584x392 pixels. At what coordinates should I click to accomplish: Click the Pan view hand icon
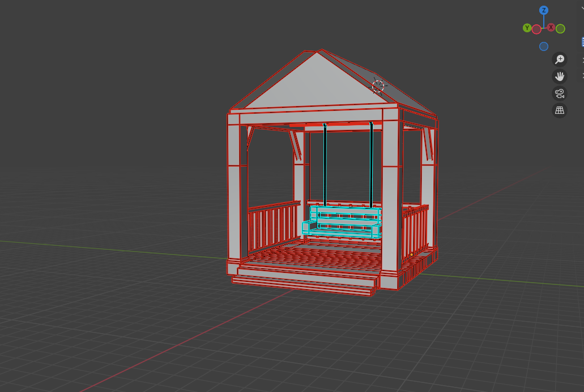[x=560, y=76]
